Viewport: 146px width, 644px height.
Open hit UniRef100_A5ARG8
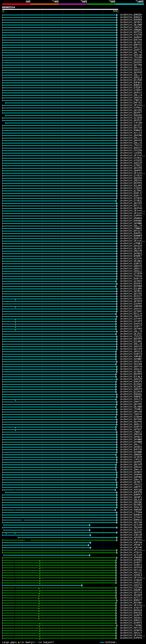point(131,218)
